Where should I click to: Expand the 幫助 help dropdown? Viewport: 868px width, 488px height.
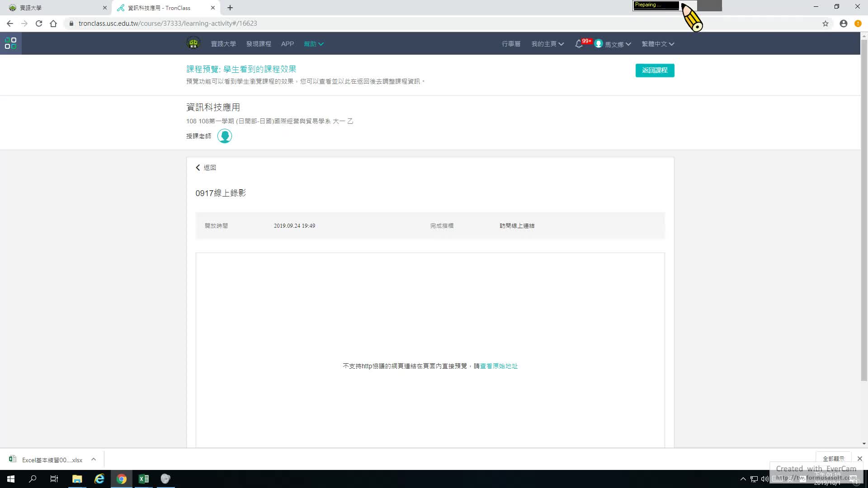click(x=313, y=44)
